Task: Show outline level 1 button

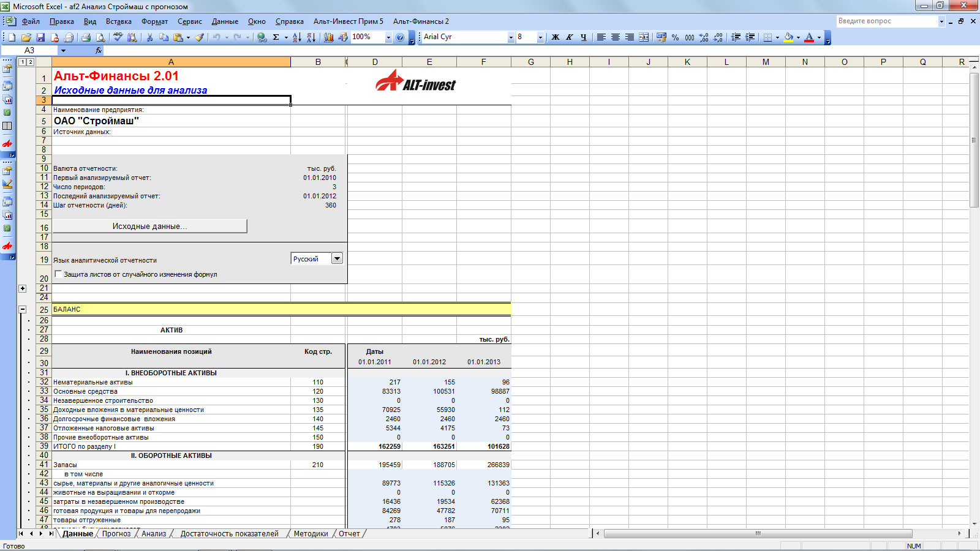Action: (x=23, y=62)
